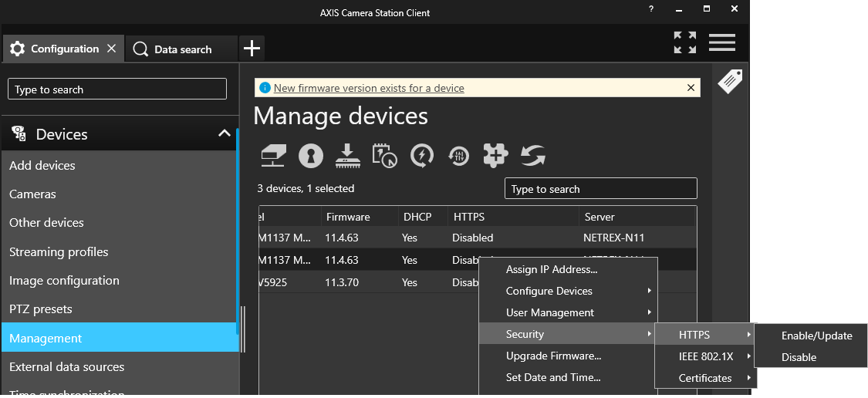Choose Set Date and Time menu entry
This screenshot has width=868, height=398.
(x=568, y=377)
